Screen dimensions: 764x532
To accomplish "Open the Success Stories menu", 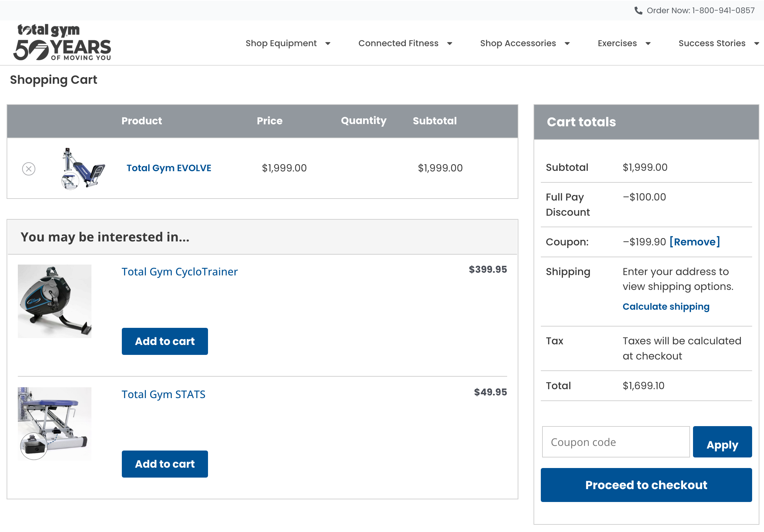I will [712, 43].
